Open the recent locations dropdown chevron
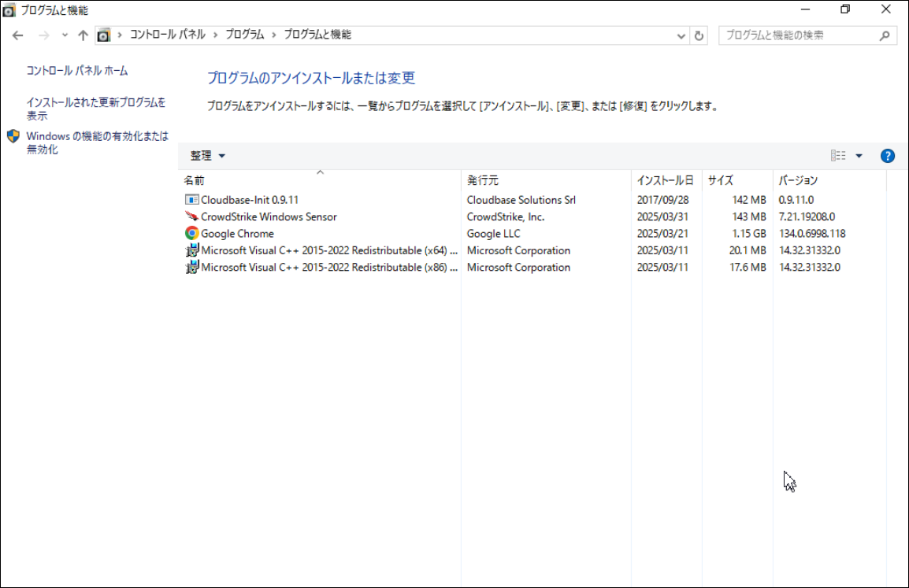This screenshot has width=909, height=588. [x=65, y=35]
